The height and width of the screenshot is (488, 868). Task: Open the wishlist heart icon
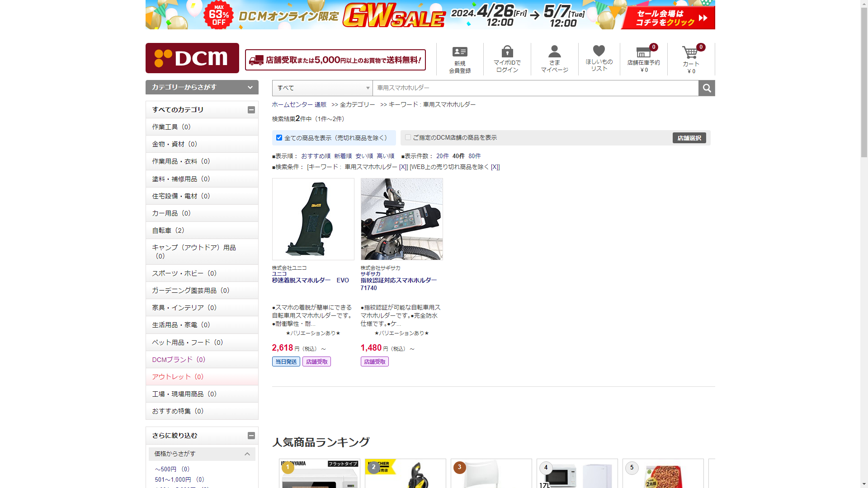point(599,51)
